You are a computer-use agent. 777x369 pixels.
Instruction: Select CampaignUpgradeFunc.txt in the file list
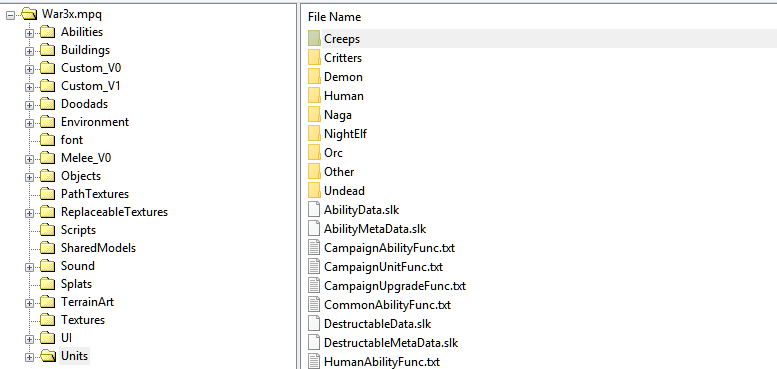(x=395, y=286)
